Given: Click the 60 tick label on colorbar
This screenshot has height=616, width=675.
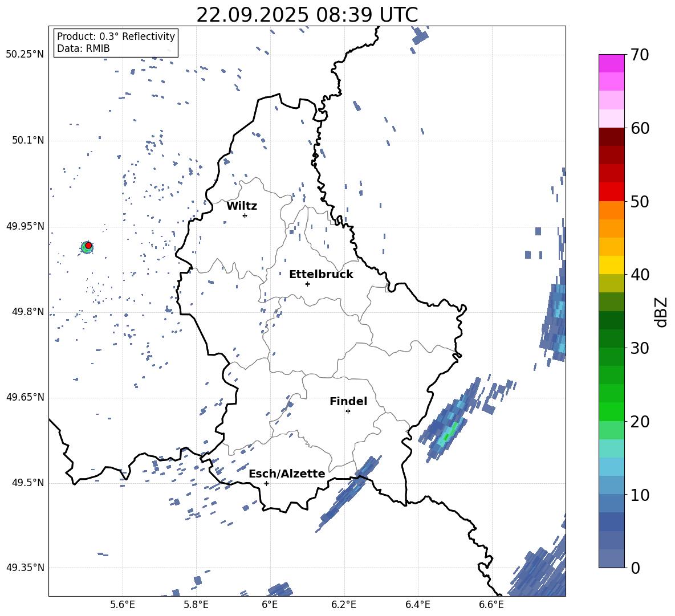Looking at the screenshot, I should click(x=640, y=128).
